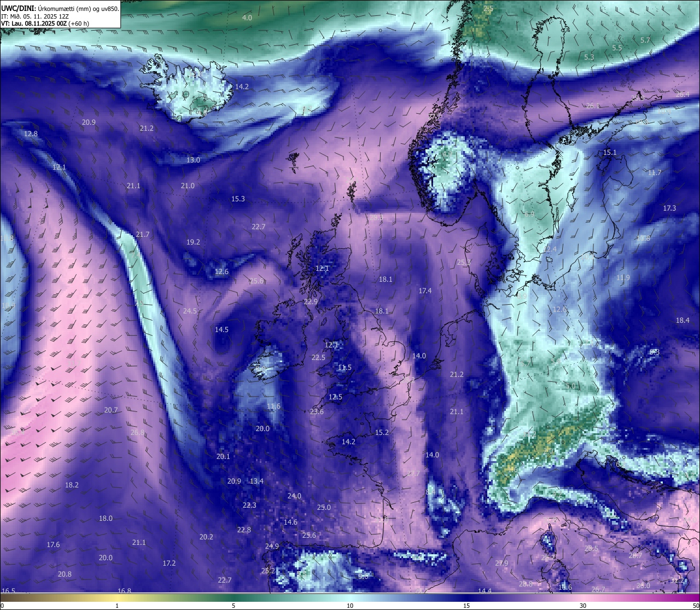700x610 pixels.
Task: Click the map value 12.5
Action: [x=335, y=397]
